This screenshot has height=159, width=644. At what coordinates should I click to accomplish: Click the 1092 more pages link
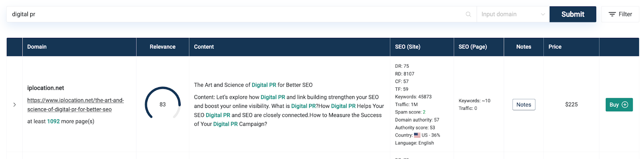coord(53,121)
